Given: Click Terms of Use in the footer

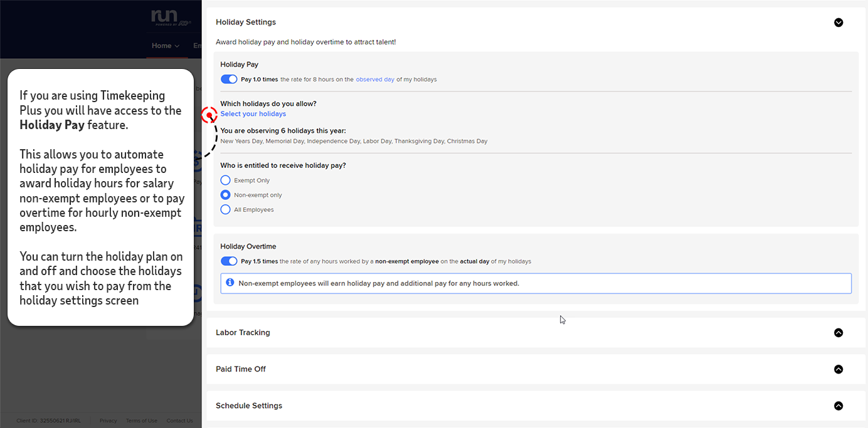Looking at the screenshot, I should pyautogui.click(x=142, y=420).
